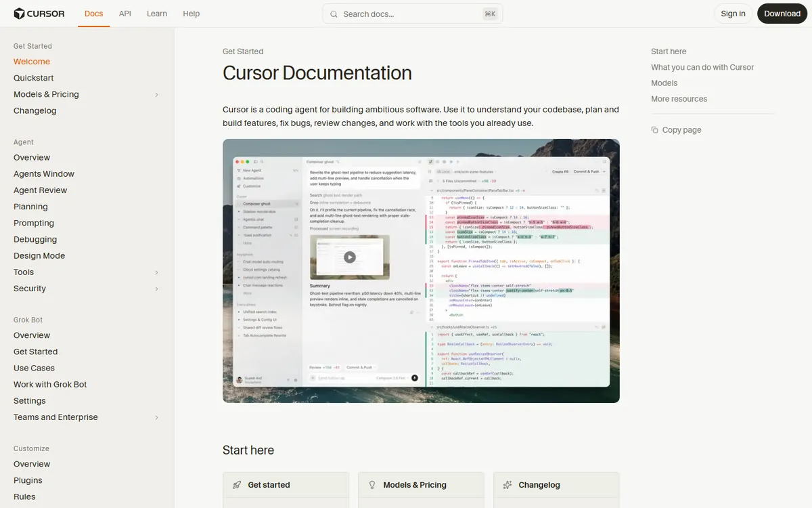Screen dimensions: 812x508
Task: Open the Planning page
Action: (30, 207)
